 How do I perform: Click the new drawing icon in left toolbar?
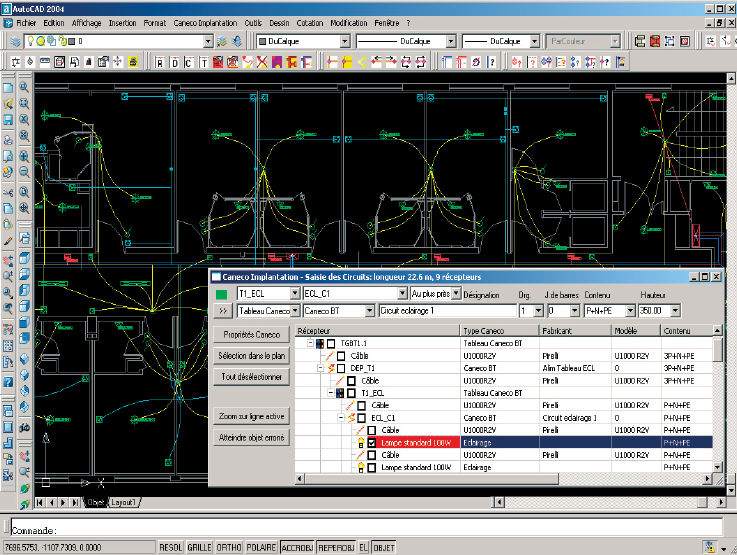tap(8, 88)
